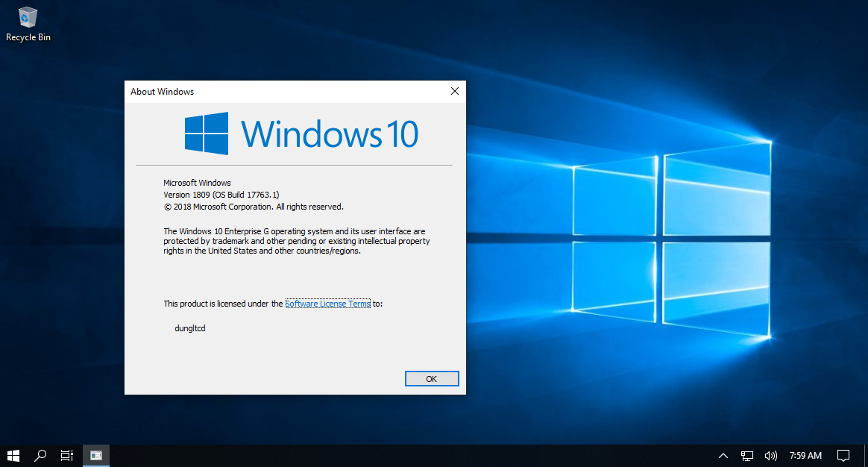
Task: Click the About Windows title bar text
Action: coord(163,92)
